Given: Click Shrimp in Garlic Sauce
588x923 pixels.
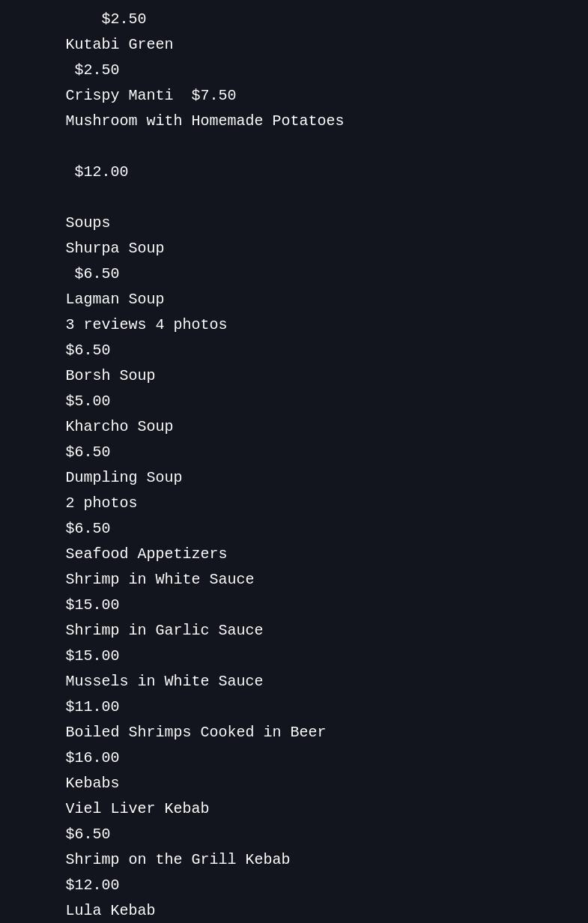Looking at the screenshot, I should tap(164, 631).
